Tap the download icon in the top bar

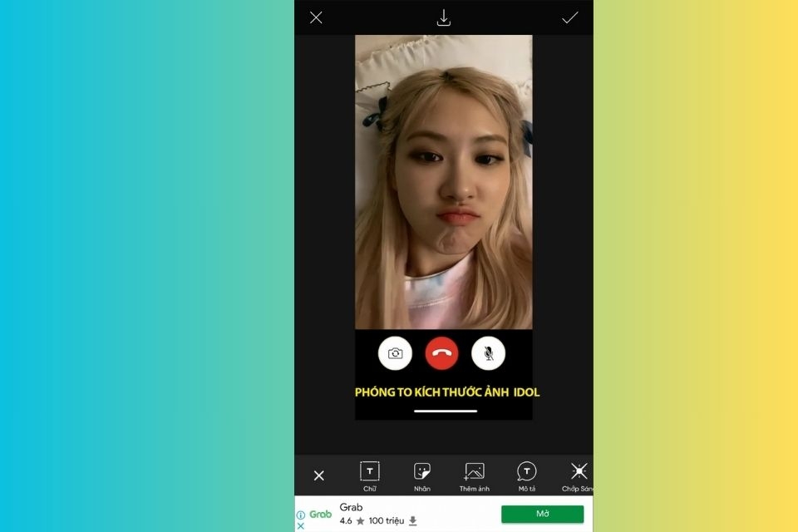444,17
